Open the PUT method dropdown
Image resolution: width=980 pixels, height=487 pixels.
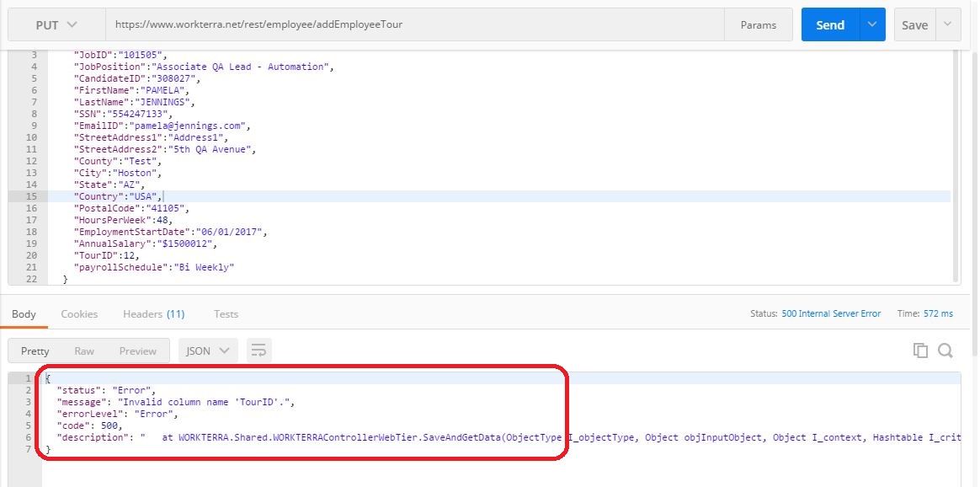(56, 24)
